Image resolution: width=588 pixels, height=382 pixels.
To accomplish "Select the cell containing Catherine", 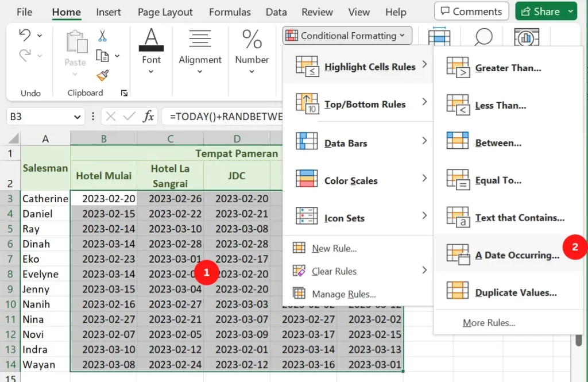I will pyautogui.click(x=45, y=198).
